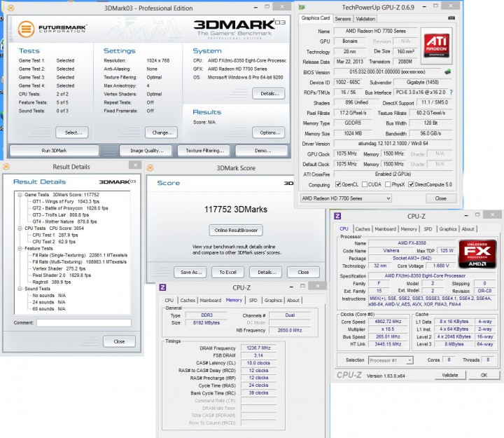The width and height of the screenshot is (504, 438).
Task: Switch to the GPU-Z Sensors tab
Action: pyautogui.click(x=342, y=19)
